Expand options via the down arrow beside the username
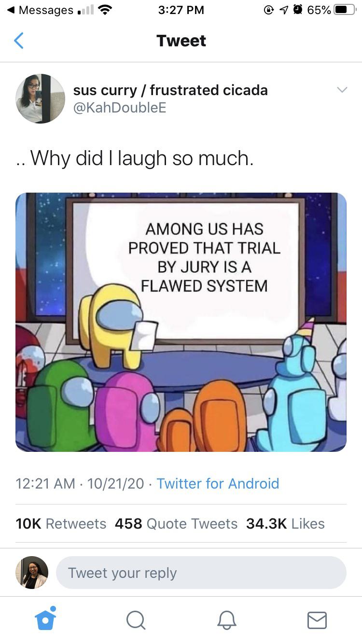The width and height of the screenshot is (362, 644). point(342,90)
